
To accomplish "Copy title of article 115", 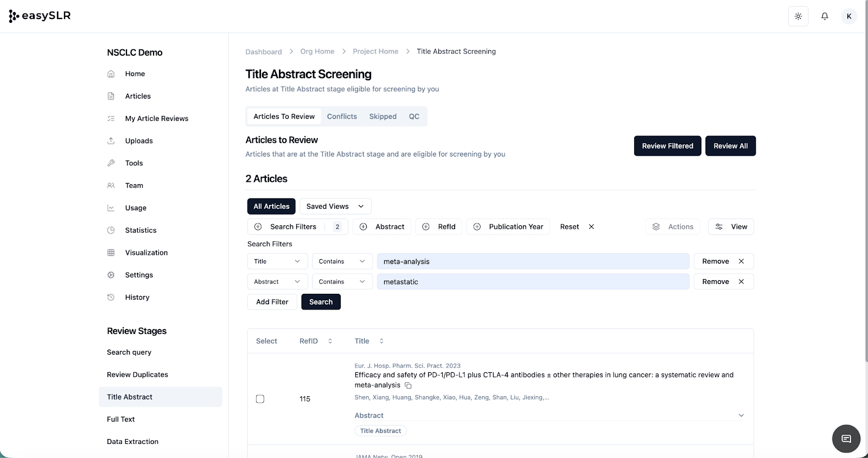I will point(409,385).
